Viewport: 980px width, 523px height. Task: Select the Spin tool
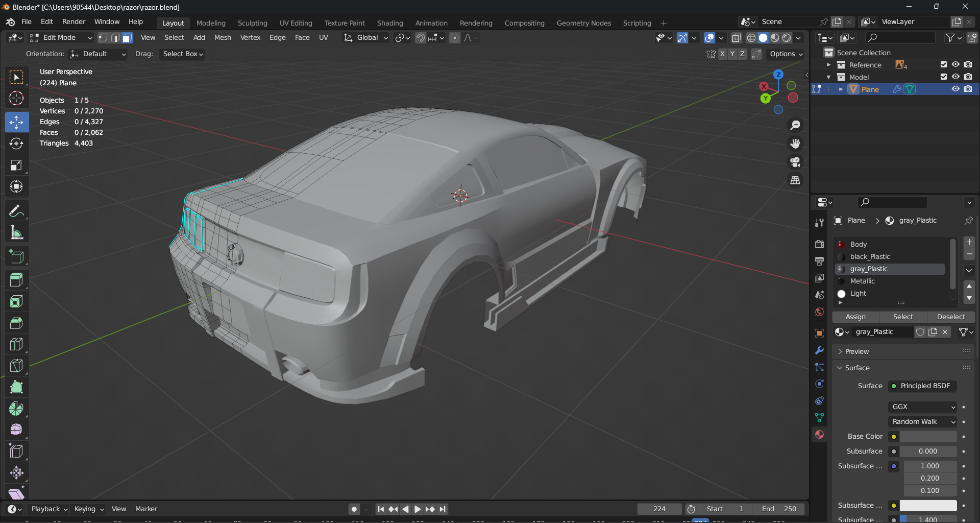coord(16,409)
